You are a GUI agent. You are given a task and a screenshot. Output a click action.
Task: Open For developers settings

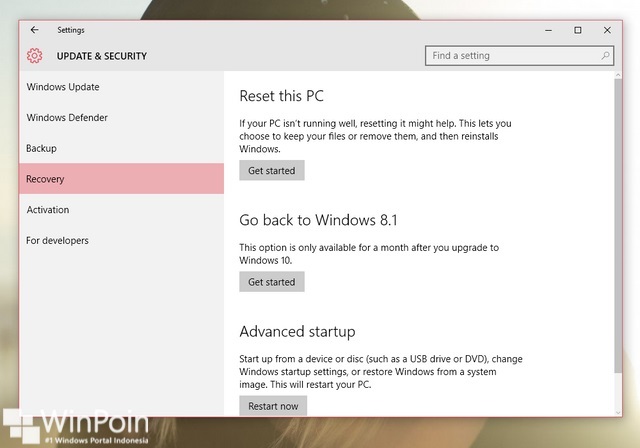pos(121,240)
